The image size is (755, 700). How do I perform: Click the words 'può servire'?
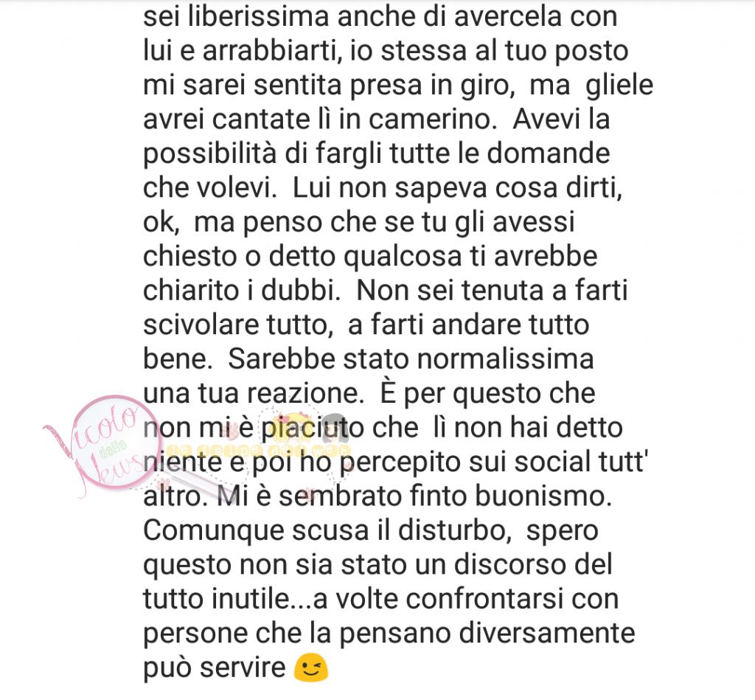click(x=215, y=669)
